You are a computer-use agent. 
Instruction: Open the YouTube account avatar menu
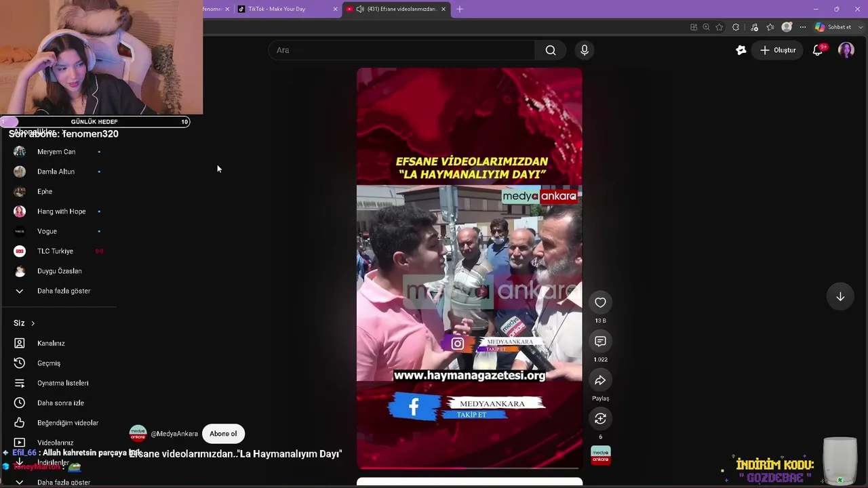(x=846, y=50)
